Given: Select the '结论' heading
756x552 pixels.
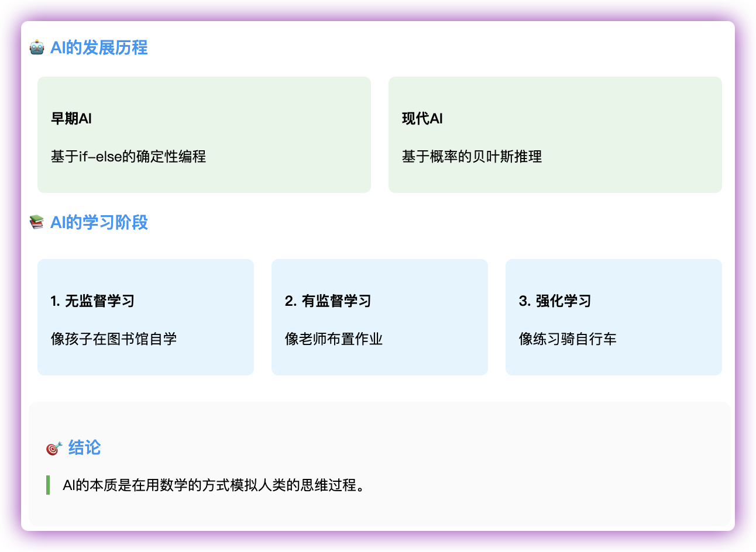Looking at the screenshot, I should (x=85, y=447).
